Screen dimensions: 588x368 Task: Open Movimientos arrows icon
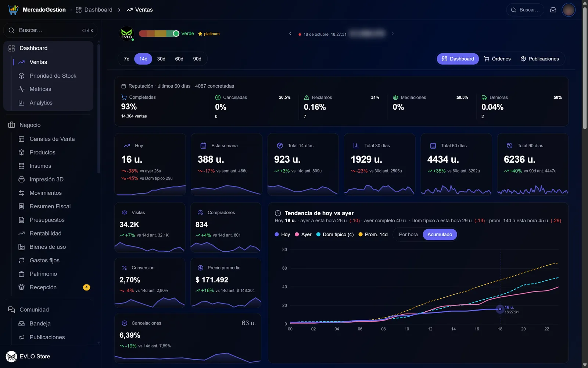coord(22,193)
